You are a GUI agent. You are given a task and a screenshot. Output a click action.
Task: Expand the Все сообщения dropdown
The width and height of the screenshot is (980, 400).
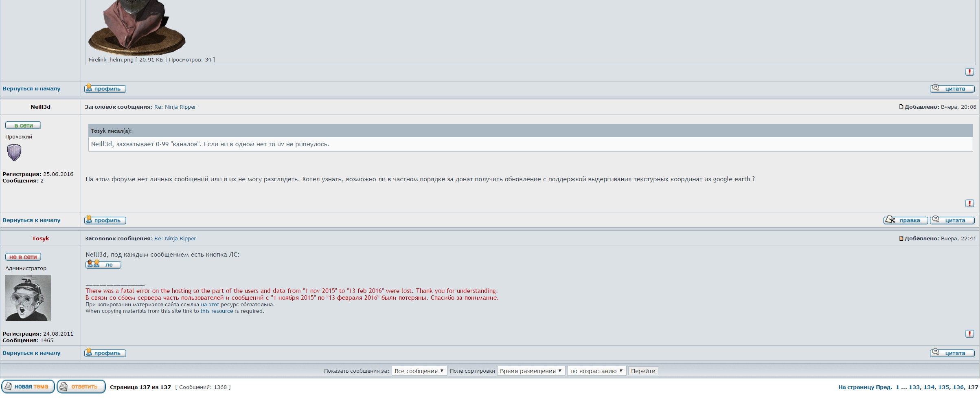(419, 371)
